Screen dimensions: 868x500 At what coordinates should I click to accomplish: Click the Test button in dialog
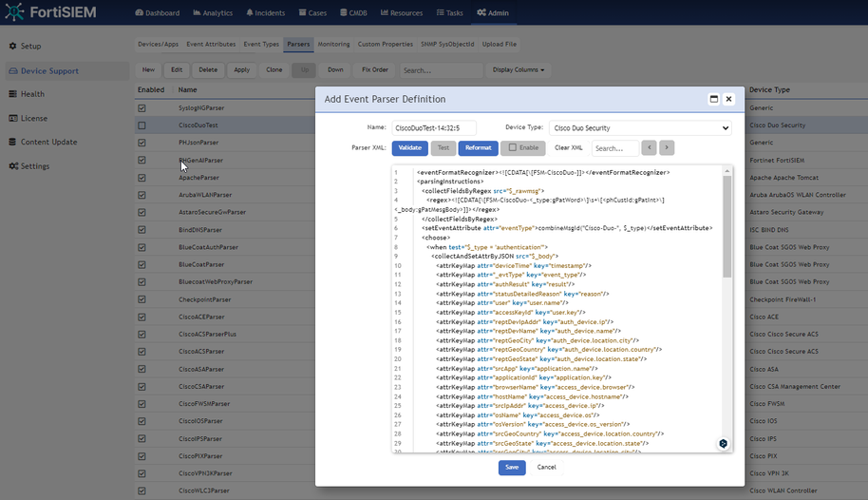click(443, 148)
